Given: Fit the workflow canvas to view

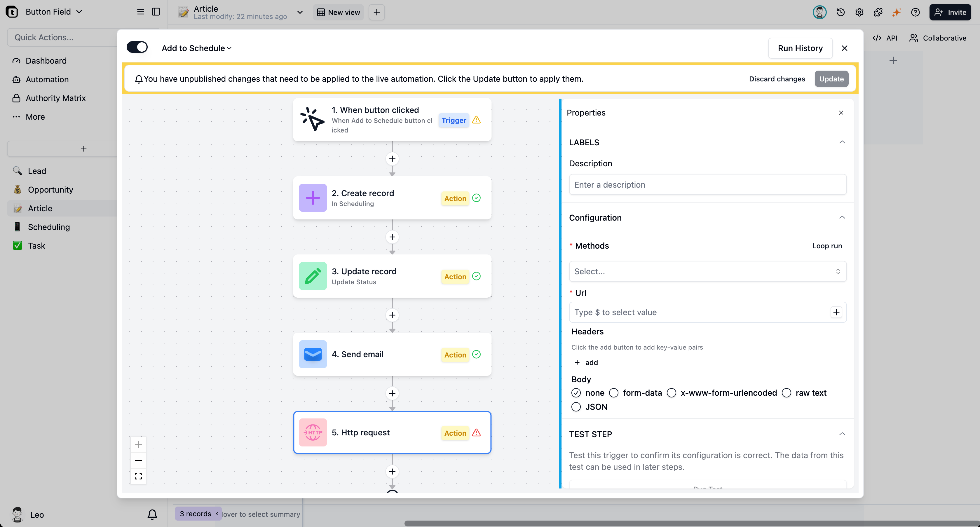Looking at the screenshot, I should 138,476.
